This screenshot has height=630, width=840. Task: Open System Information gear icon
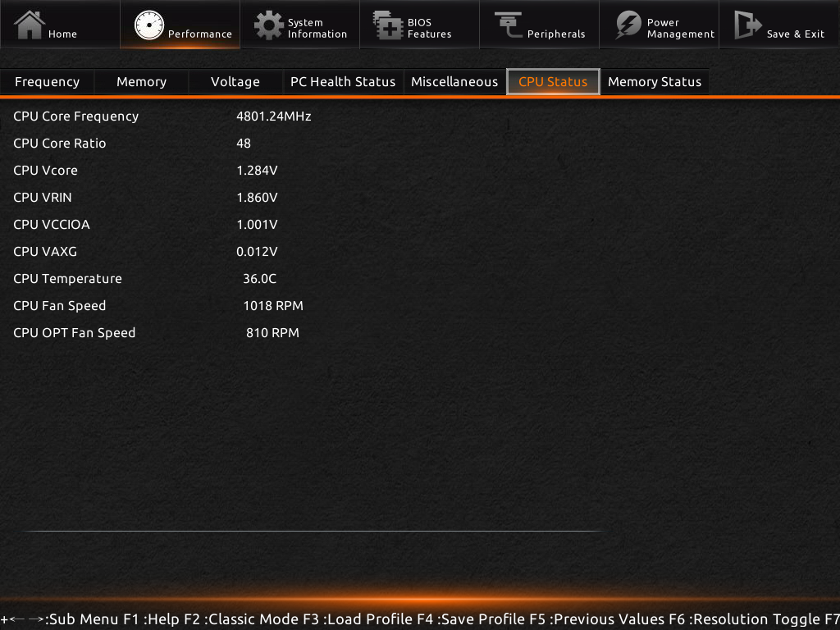[268, 25]
